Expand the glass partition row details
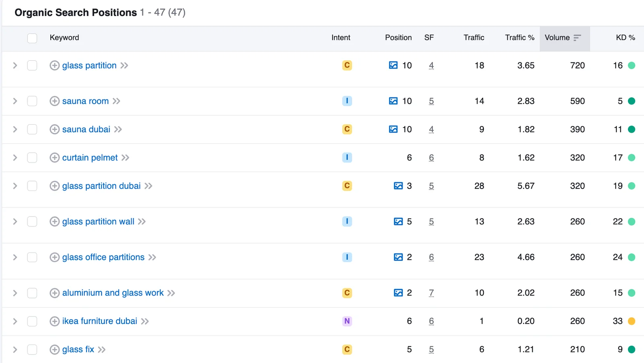Image resolution: width=644 pixels, height=363 pixels. (15, 66)
